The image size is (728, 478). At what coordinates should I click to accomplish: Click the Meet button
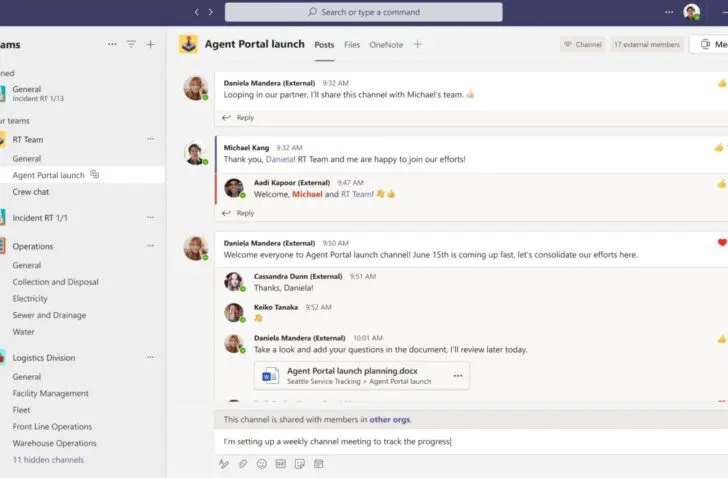(x=710, y=45)
